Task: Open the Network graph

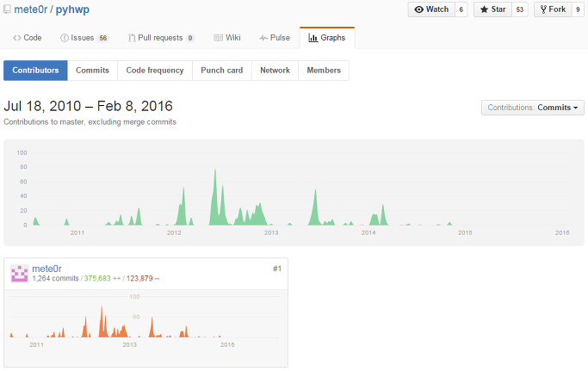Action: [275, 70]
